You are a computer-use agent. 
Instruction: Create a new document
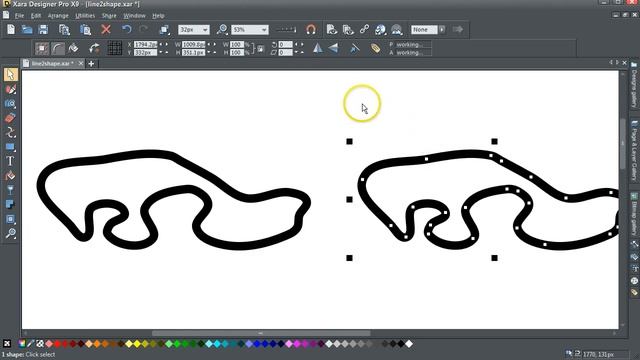[x=11, y=29]
